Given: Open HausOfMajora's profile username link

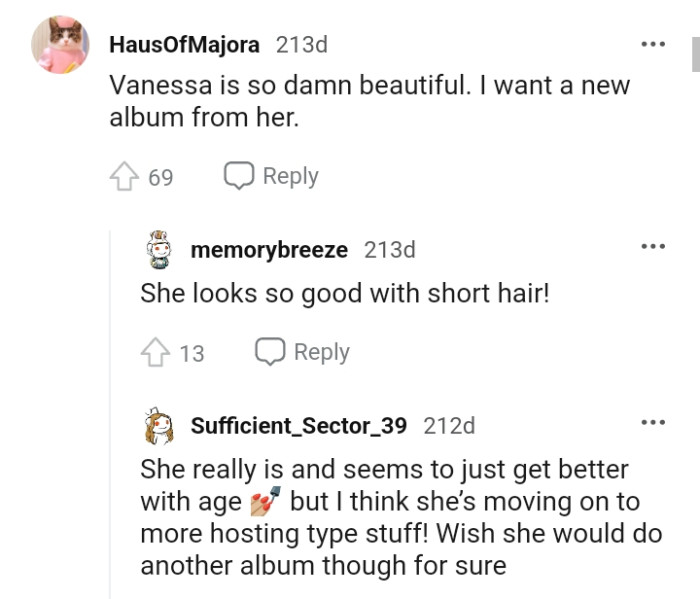Looking at the screenshot, I should tap(184, 45).
